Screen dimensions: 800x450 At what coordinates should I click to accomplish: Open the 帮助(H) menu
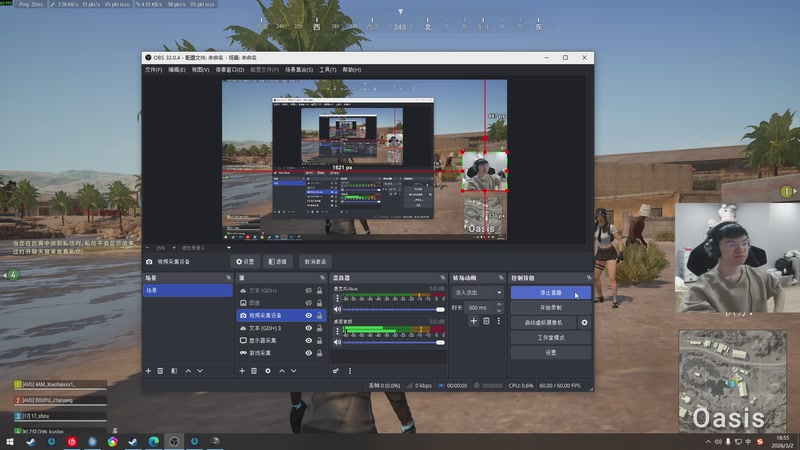(352, 70)
